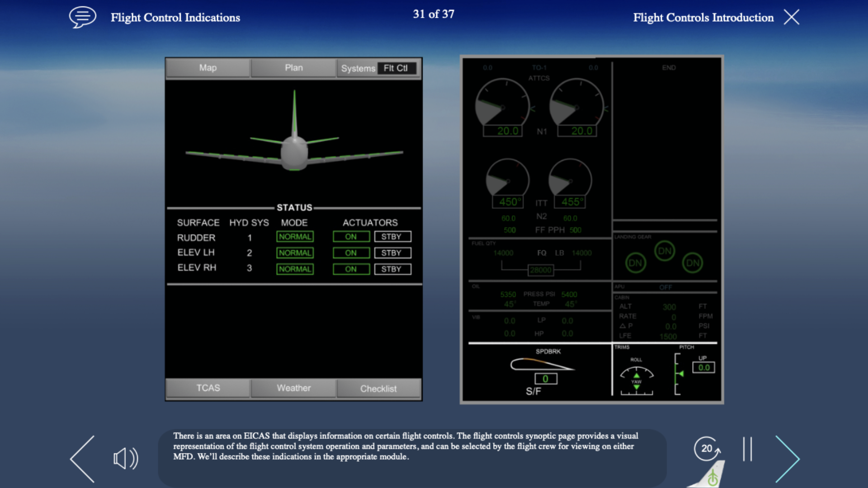Click the cabin ALT 300 value
Image resolution: width=868 pixels, height=488 pixels.
pos(670,307)
